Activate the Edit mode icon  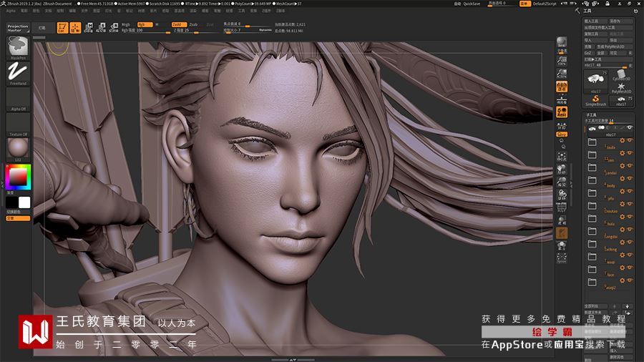[x=62, y=28]
